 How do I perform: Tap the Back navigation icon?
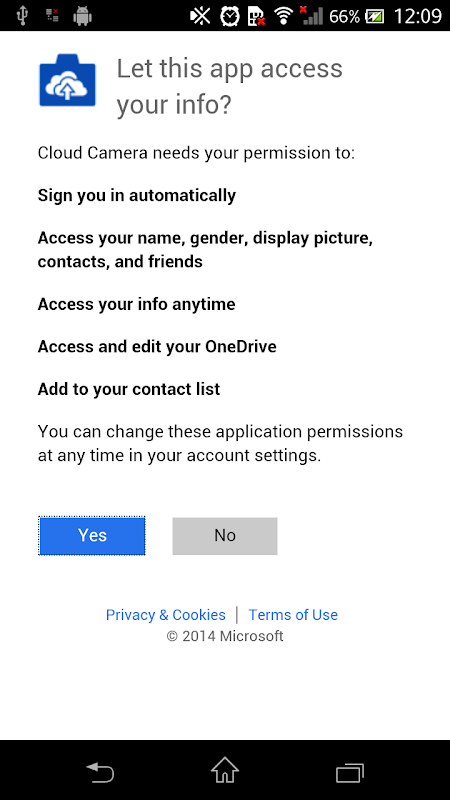(x=100, y=771)
